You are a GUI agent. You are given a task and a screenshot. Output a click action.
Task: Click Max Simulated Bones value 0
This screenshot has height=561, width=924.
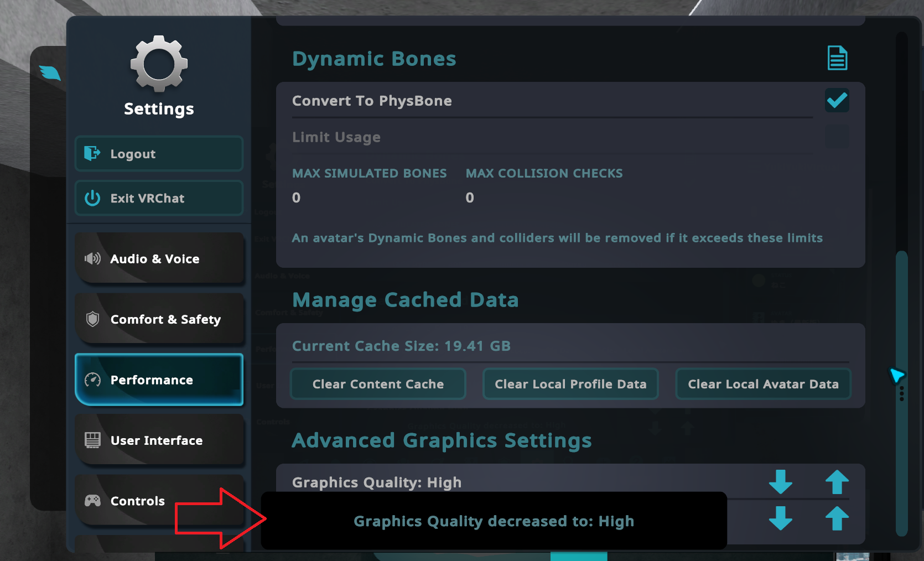pos(297,198)
